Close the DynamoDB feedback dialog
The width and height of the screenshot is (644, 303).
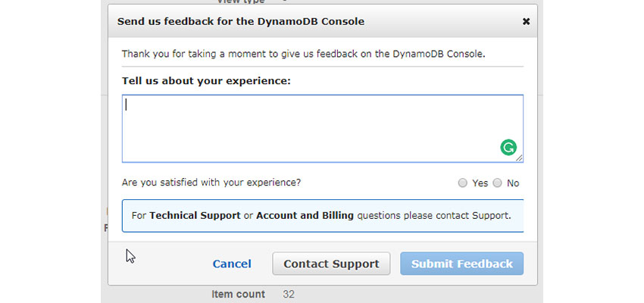pyautogui.click(x=526, y=22)
